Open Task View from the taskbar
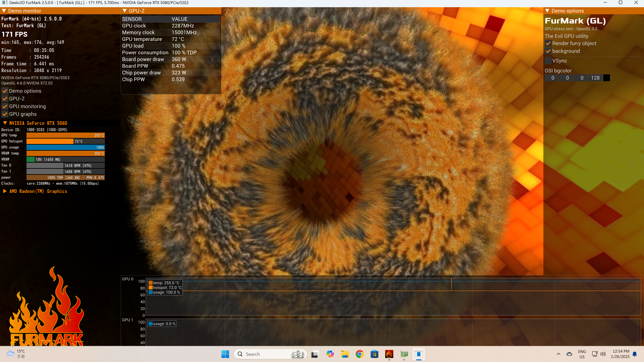This screenshot has height=362, width=644. point(315,354)
